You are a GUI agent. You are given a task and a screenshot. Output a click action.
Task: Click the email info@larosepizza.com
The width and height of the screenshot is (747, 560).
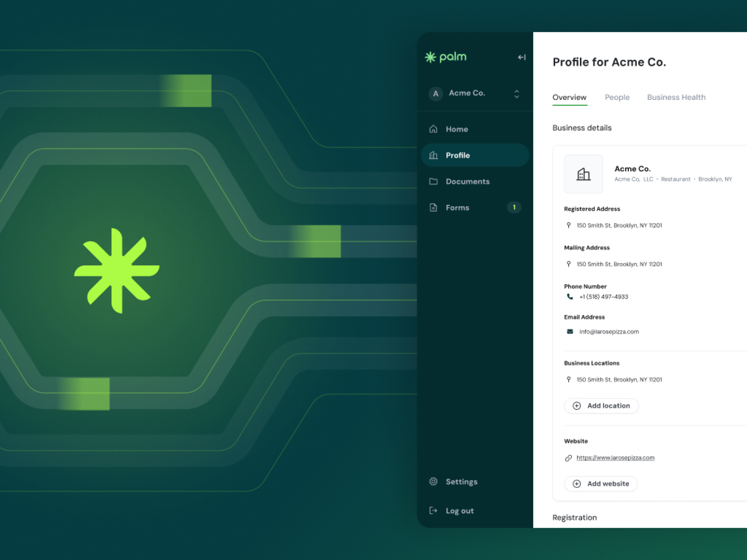pos(609,332)
